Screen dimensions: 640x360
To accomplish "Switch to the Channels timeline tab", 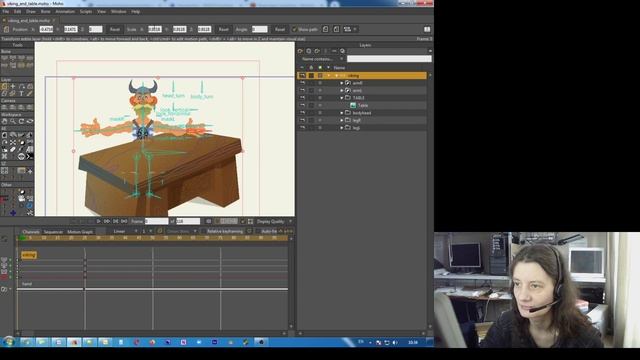I will 31,232.
